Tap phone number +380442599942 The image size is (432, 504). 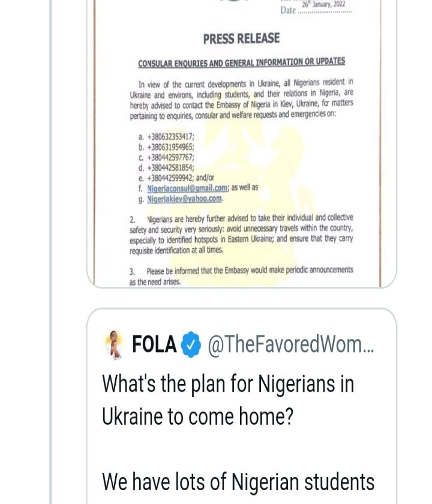[170, 178]
